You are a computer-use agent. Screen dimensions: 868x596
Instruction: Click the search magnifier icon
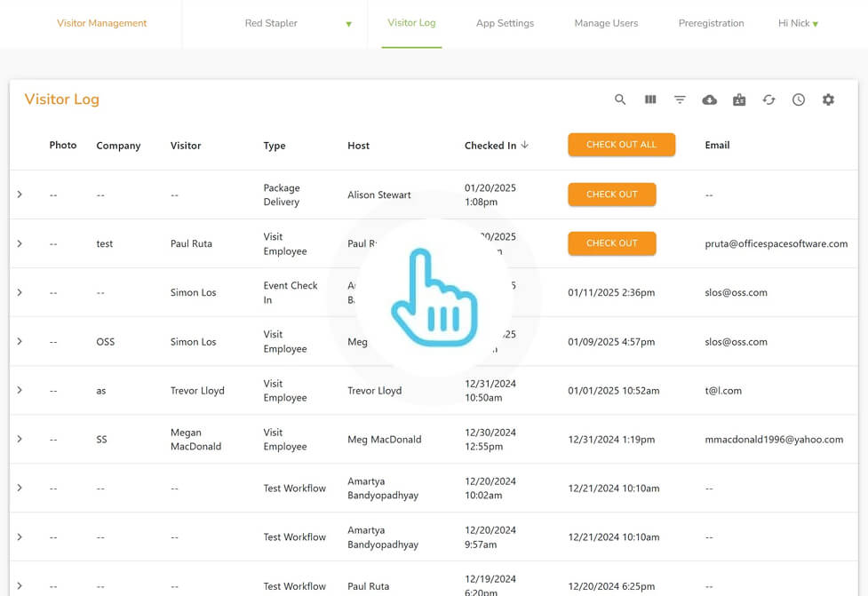point(620,100)
